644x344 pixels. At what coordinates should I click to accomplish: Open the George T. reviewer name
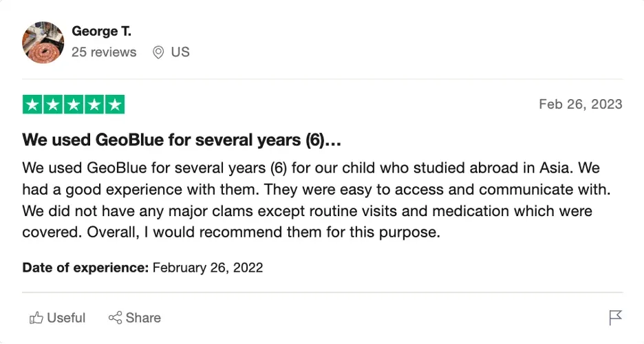pos(101,31)
